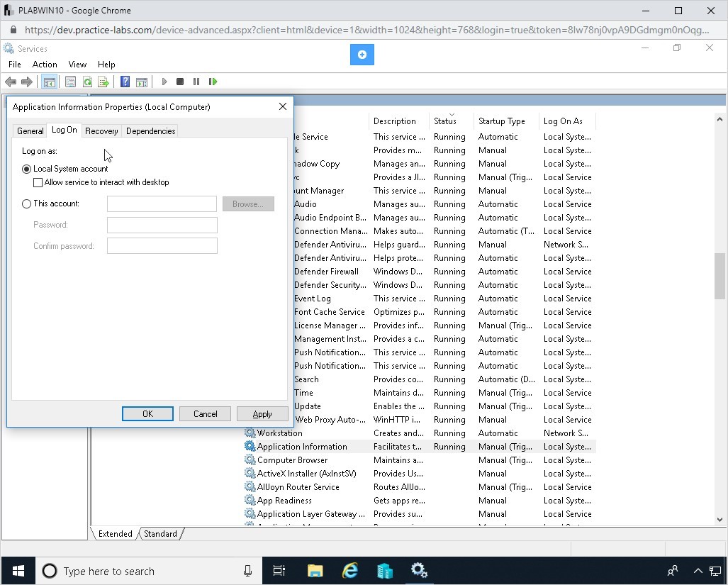
Task: Pause Service icon in toolbar
Action: [196, 82]
